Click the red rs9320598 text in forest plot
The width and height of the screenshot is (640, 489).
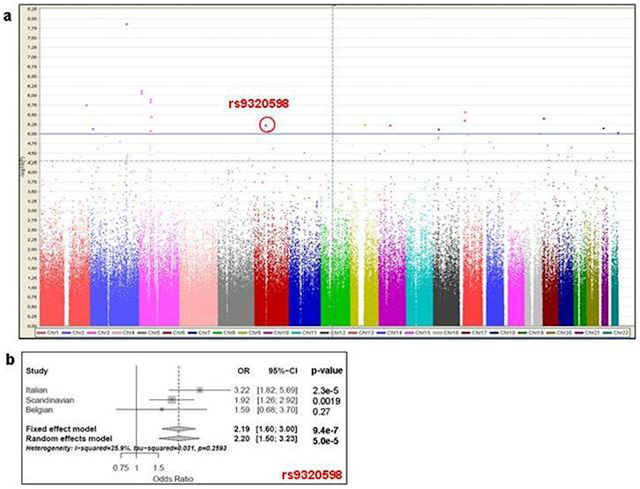(x=312, y=475)
